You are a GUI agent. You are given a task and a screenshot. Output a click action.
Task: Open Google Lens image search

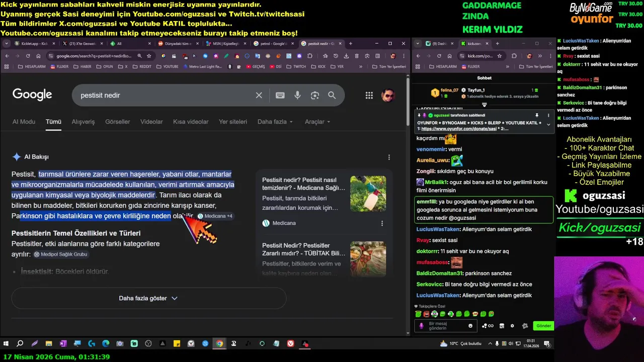coord(315,95)
